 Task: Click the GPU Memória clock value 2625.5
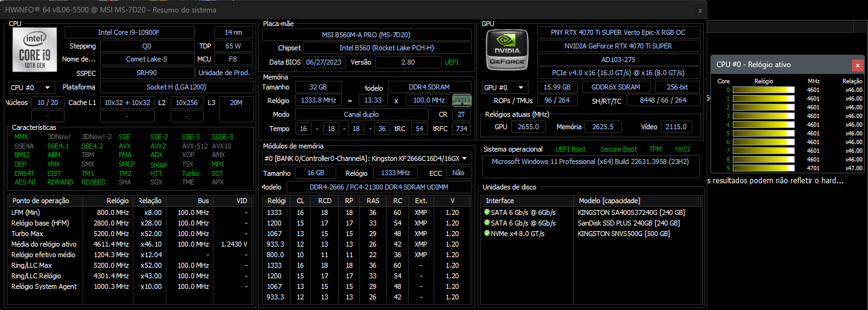point(603,127)
